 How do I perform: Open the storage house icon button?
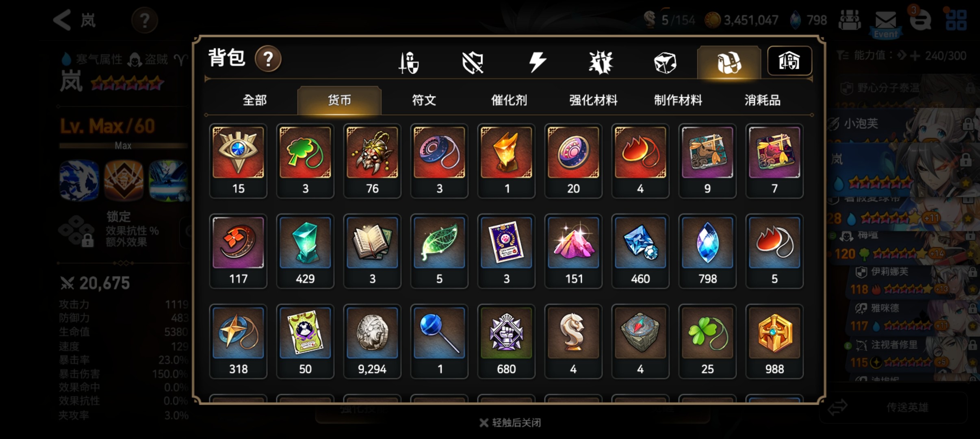(x=789, y=61)
